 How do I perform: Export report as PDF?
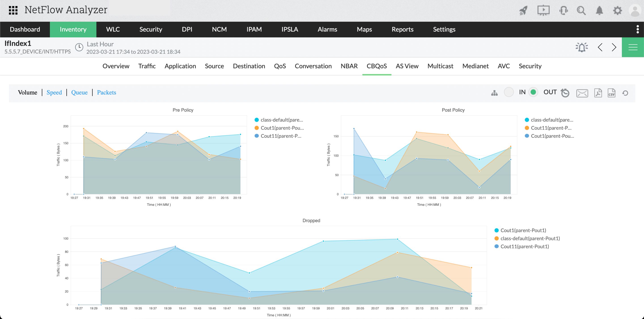598,93
